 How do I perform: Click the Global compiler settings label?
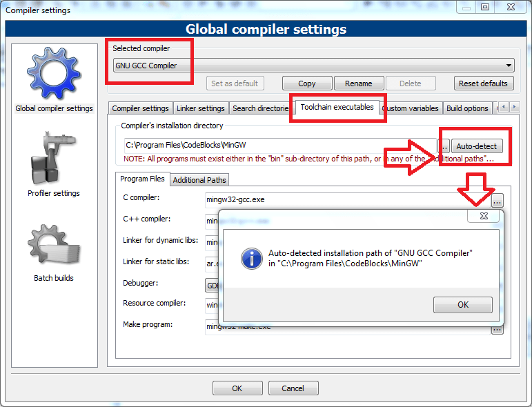(x=54, y=108)
